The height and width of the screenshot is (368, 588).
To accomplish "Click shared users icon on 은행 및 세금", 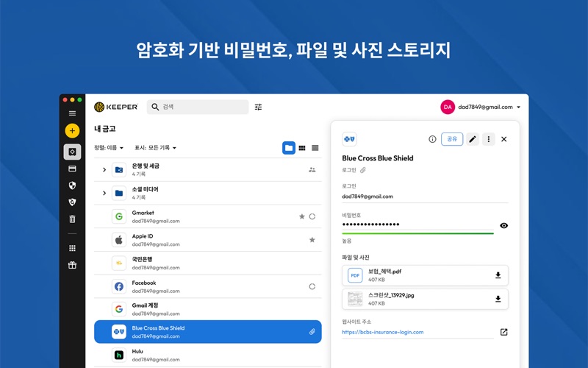I will [312, 170].
